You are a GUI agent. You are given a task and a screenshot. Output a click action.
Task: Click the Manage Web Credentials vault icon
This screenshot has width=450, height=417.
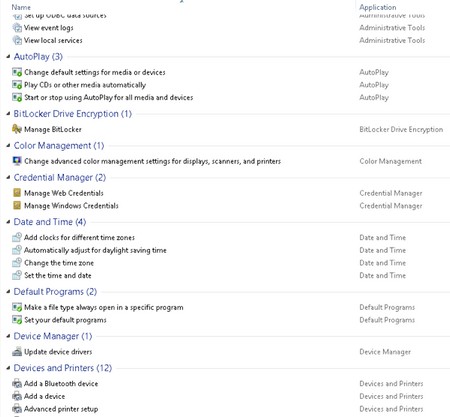point(17,193)
